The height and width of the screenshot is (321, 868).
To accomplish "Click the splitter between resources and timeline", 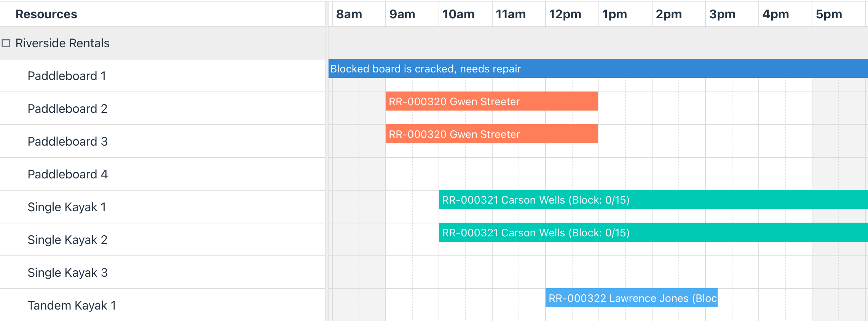I will (327, 160).
